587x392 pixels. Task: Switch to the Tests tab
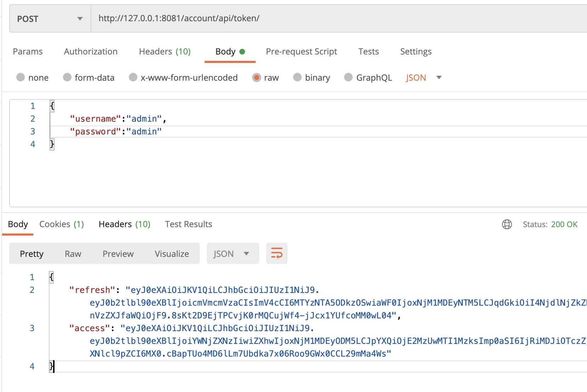[x=369, y=52]
